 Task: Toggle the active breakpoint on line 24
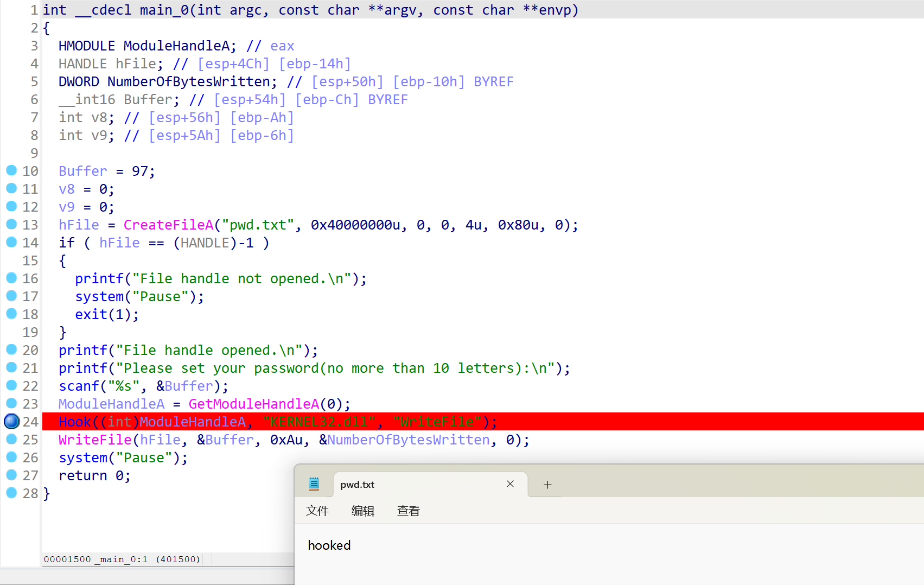click(11, 421)
